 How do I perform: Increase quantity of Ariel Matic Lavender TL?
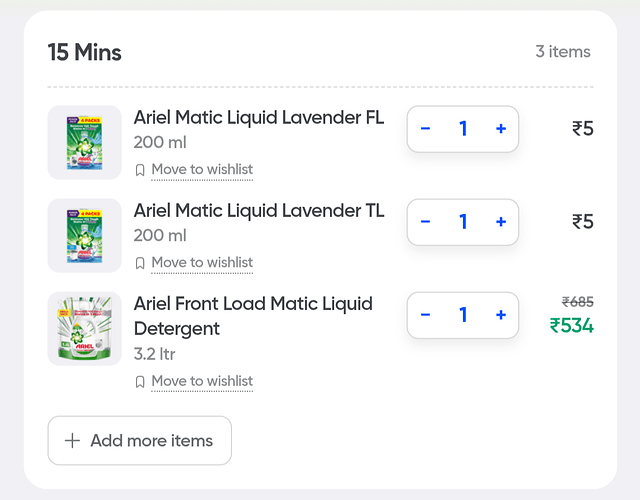click(x=501, y=222)
